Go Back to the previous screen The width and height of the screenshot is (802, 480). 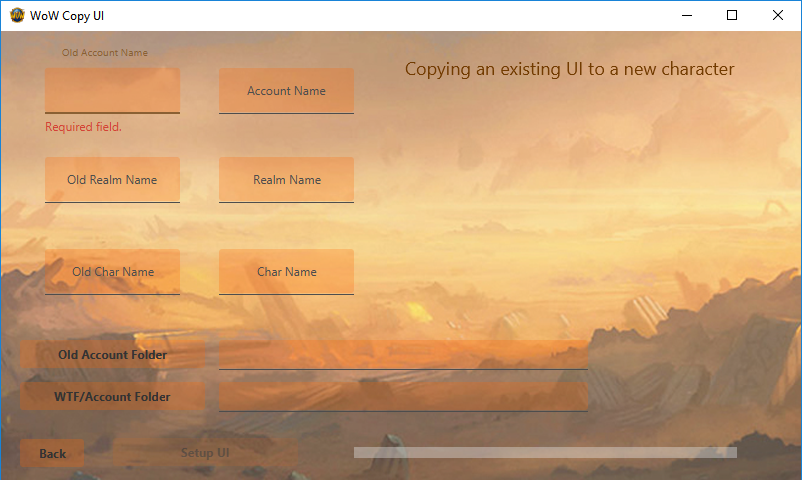[52, 453]
